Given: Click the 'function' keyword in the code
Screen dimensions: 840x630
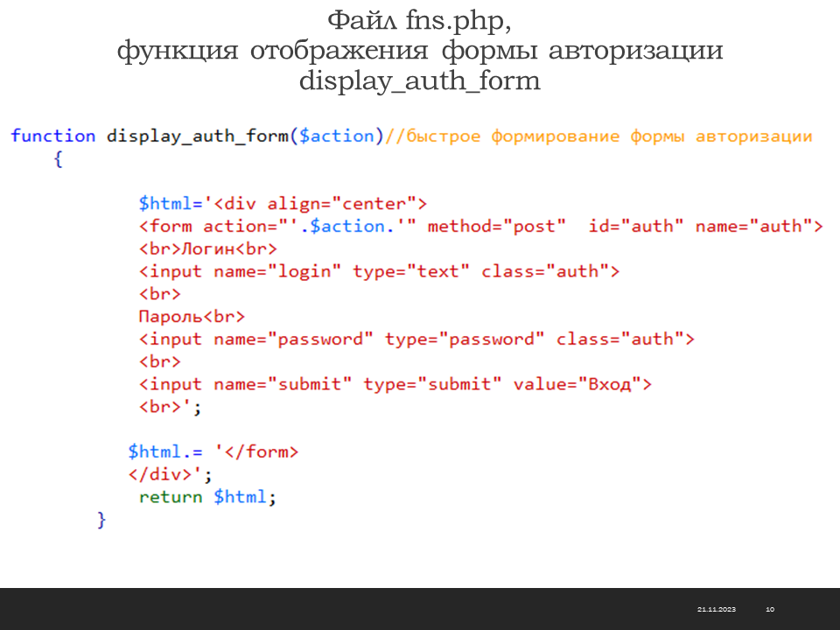Looking at the screenshot, I should click(52, 136).
